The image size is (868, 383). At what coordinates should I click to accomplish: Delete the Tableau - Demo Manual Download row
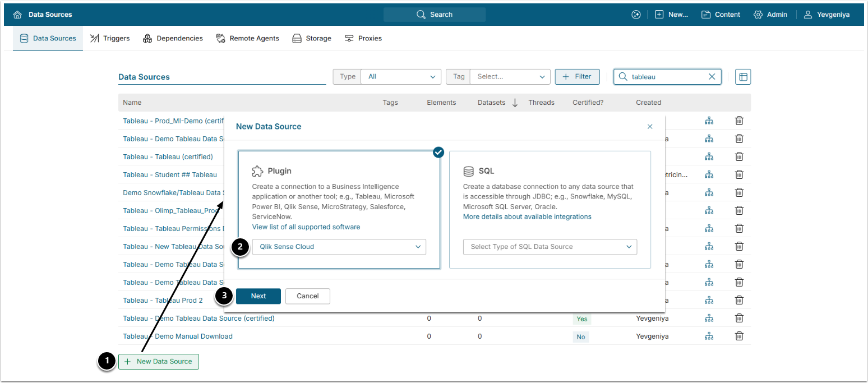coord(739,336)
